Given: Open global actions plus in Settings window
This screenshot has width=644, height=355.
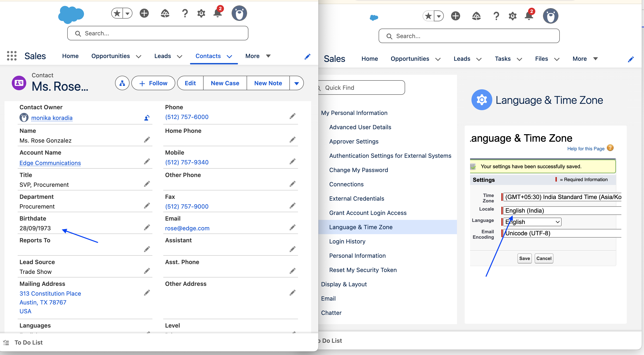Looking at the screenshot, I should (x=456, y=16).
